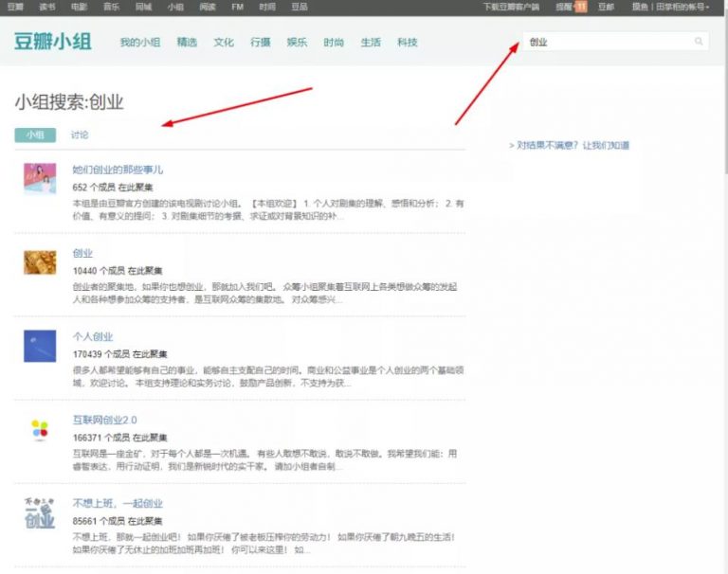Screen dimensions: 728x574
Task: Click the blue 个人创业 group avatar
Action: [40, 345]
